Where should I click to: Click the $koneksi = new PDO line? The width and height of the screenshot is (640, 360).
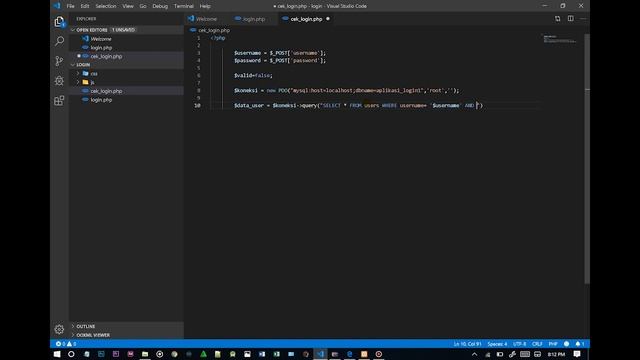tap(346, 90)
